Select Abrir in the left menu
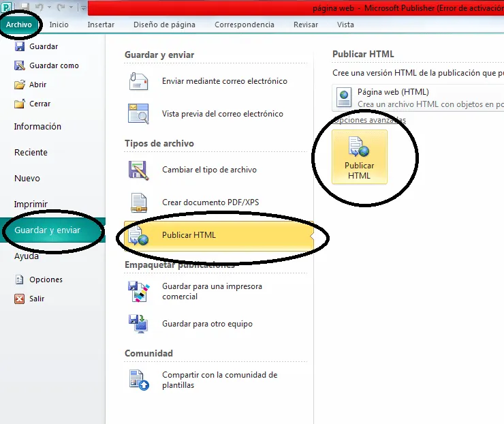This screenshot has width=504, height=424. tap(38, 85)
